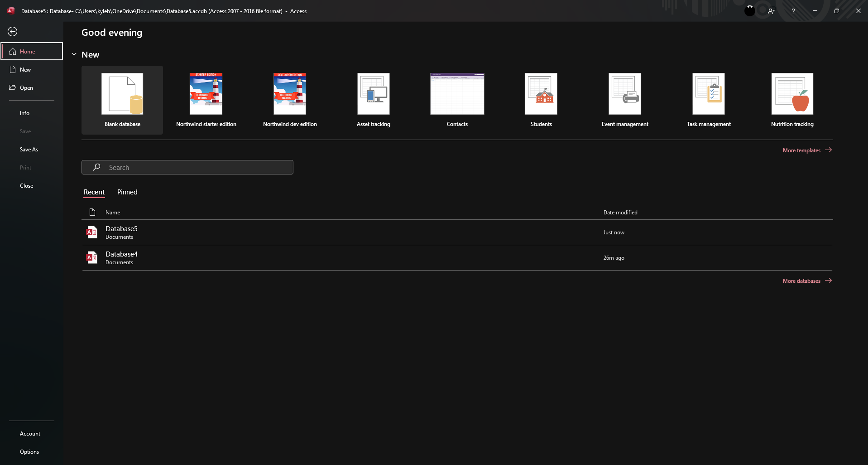Switch to the Pinned tab

point(127,192)
